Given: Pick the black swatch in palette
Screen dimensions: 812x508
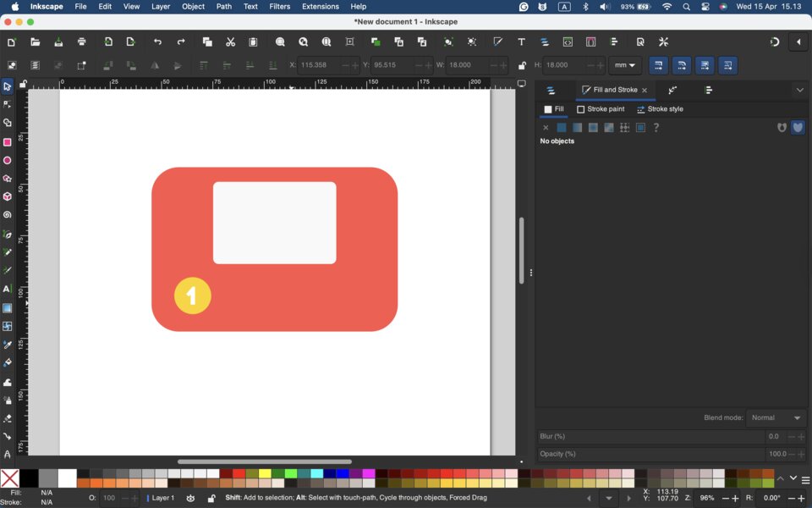Looking at the screenshot, I should pyautogui.click(x=29, y=478).
